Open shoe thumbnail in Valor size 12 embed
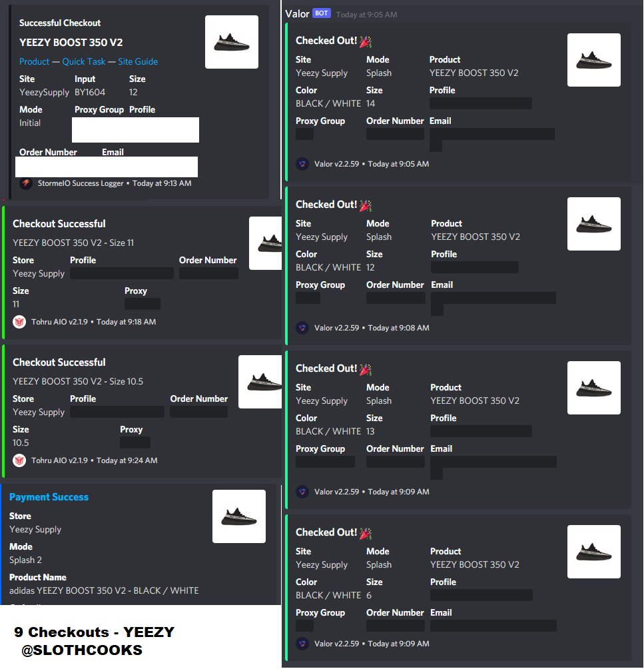Viewport: 644px width, 669px height. click(593, 224)
